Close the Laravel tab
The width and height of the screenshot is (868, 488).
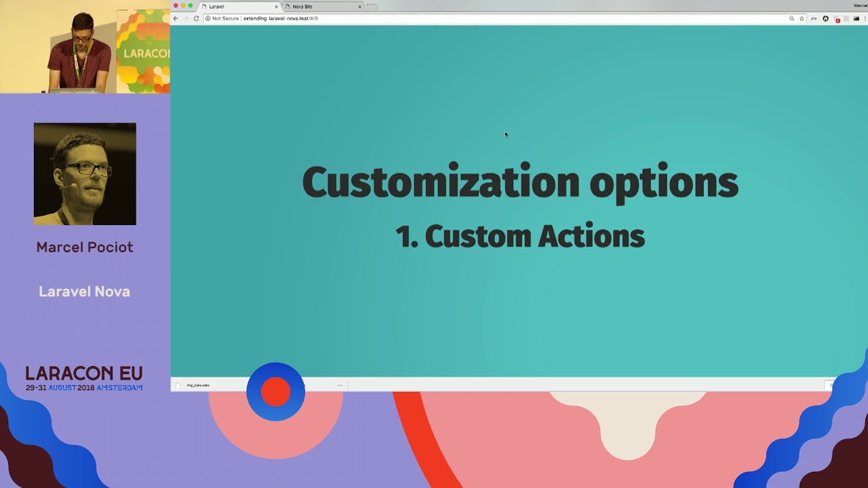(275, 7)
